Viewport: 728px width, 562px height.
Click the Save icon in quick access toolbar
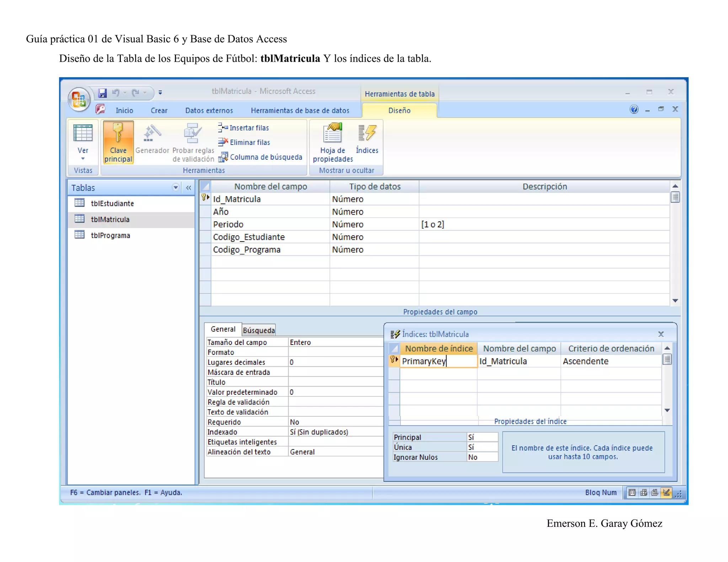pos(102,93)
